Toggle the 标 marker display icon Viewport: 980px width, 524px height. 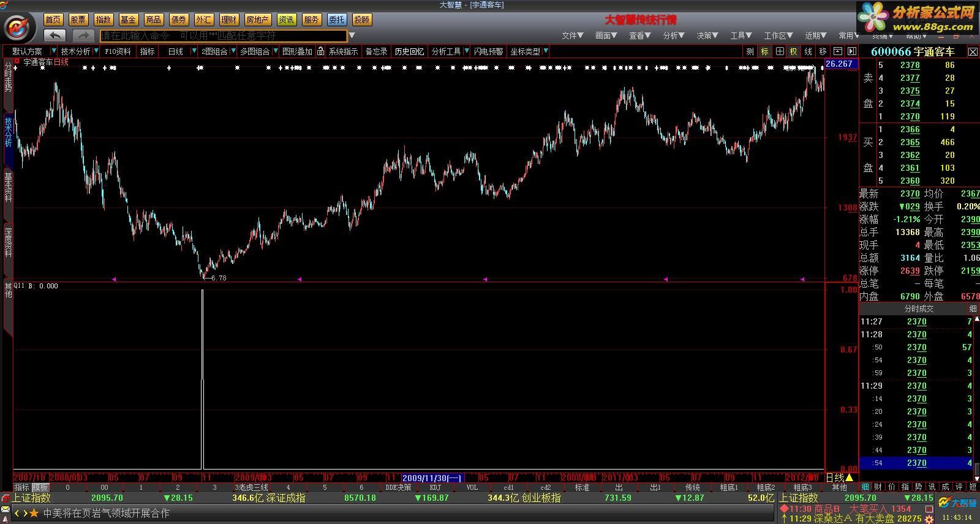(764, 51)
